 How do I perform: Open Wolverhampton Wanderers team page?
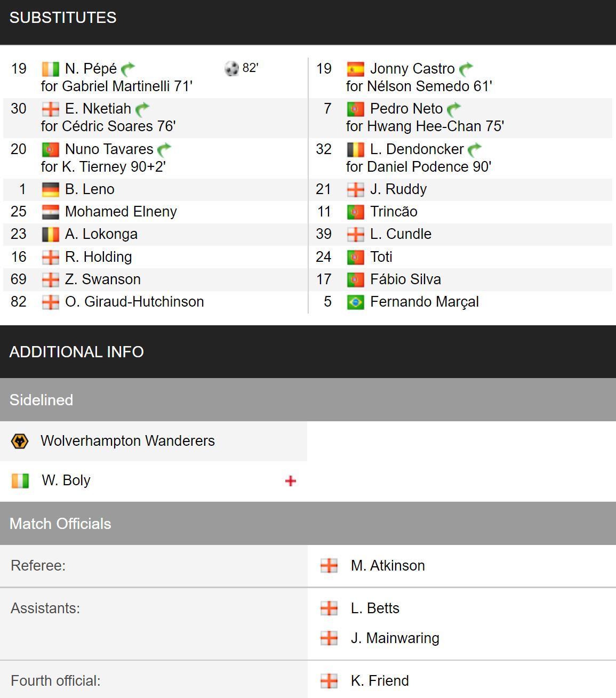(x=127, y=441)
